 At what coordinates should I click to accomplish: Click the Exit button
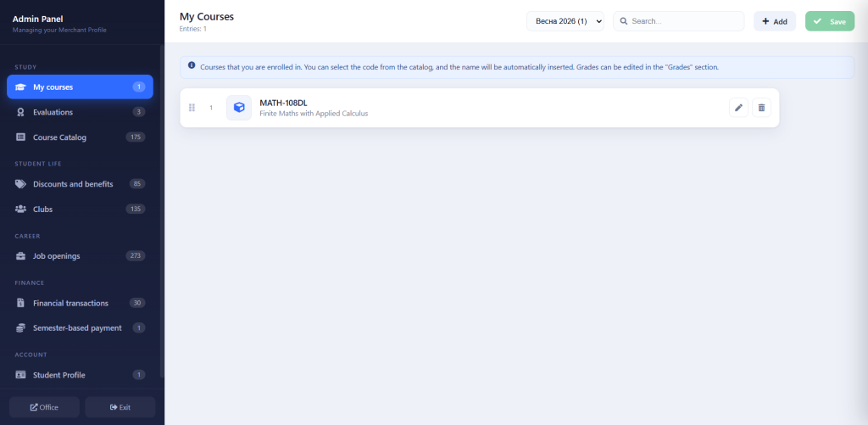(x=120, y=407)
